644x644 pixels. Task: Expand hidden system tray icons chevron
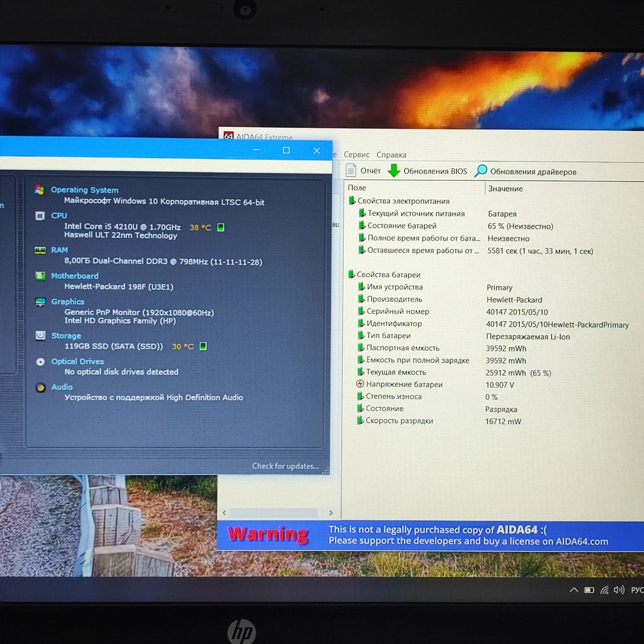pyautogui.click(x=574, y=590)
